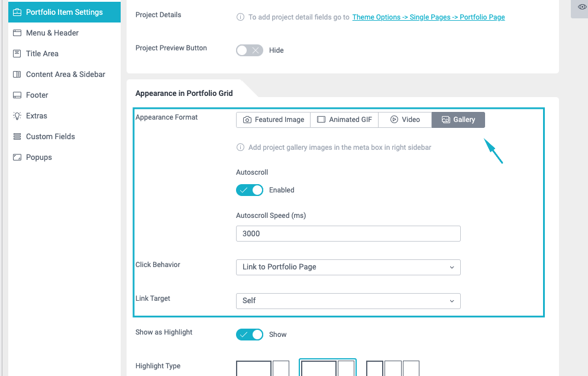The height and width of the screenshot is (376, 588).
Task: Click the Content Area & Sidebar icon
Action: (x=17, y=75)
